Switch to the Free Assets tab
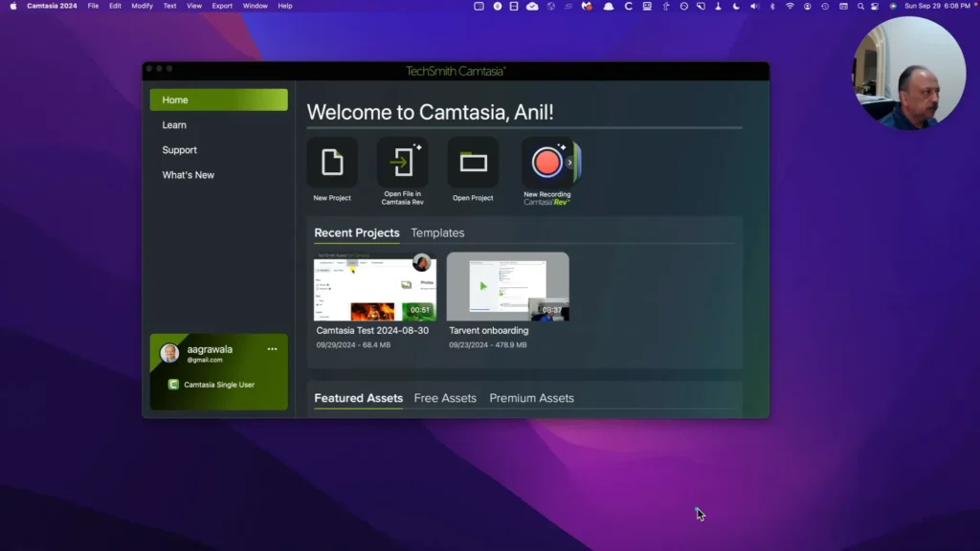Image resolution: width=980 pixels, height=551 pixels. [445, 398]
